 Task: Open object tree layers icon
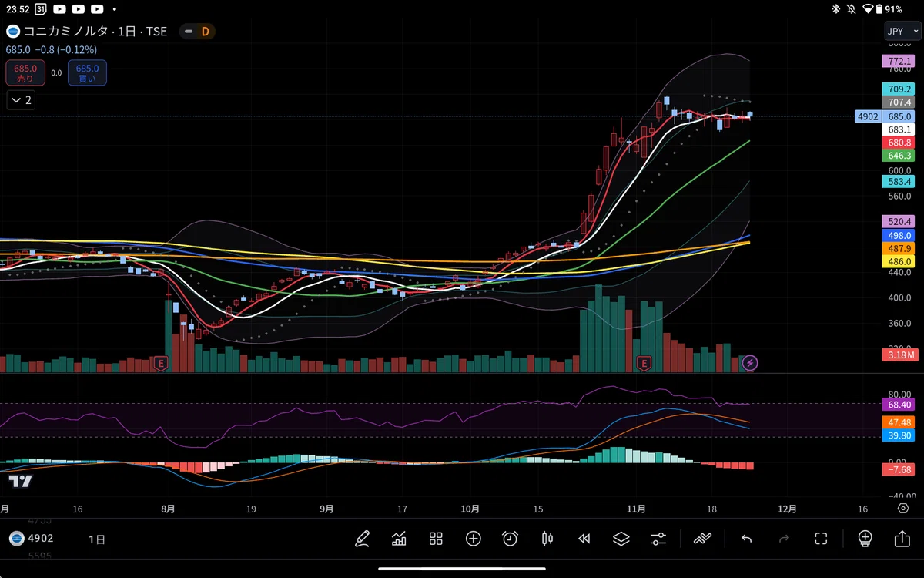[621, 539]
